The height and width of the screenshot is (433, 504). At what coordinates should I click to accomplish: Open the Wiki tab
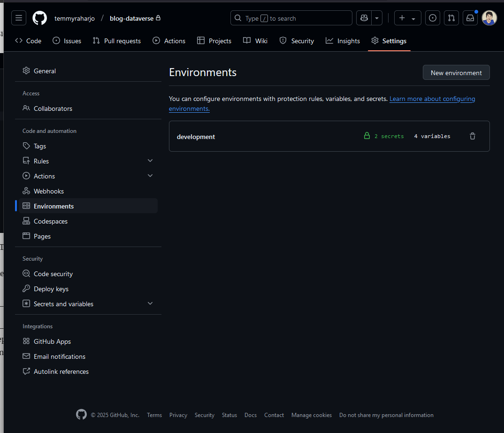[255, 41]
